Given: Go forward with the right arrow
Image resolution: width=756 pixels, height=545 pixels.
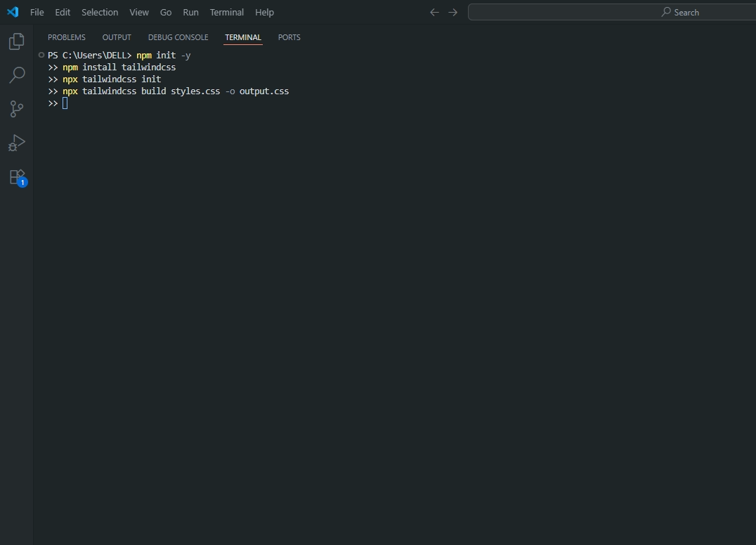Looking at the screenshot, I should (452, 12).
